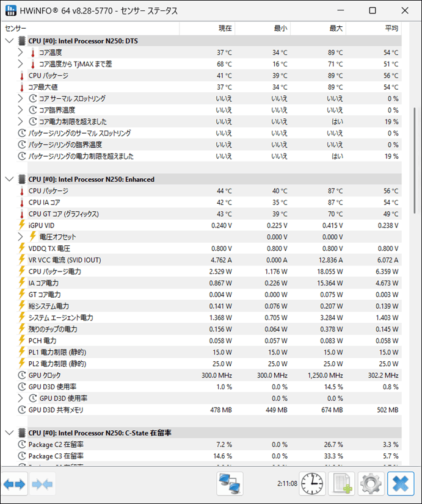Image resolution: width=422 pixels, height=504 pixels.
Task: Click the 674 MB maximum value
Action: click(x=332, y=410)
